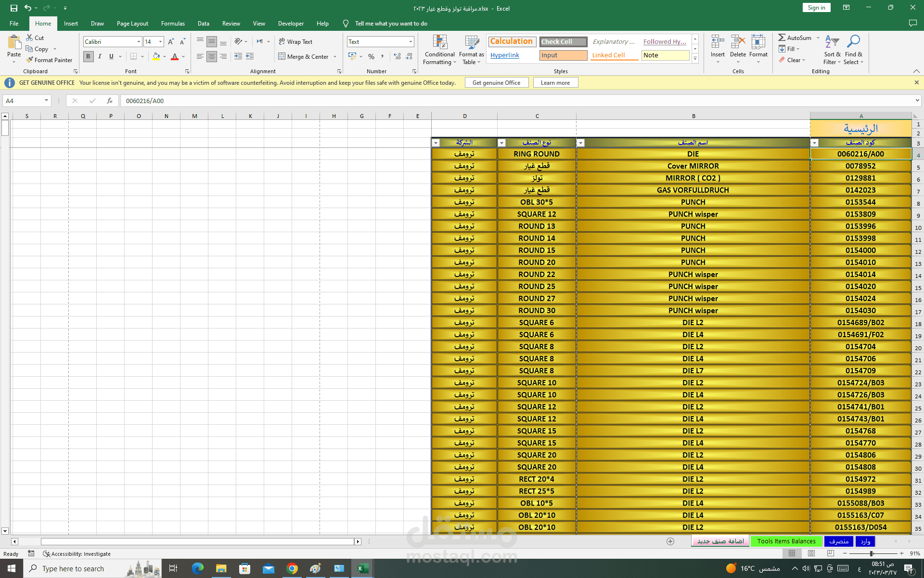Click the Insert Function fx icon
Image resolution: width=924 pixels, height=578 pixels.
tap(110, 101)
